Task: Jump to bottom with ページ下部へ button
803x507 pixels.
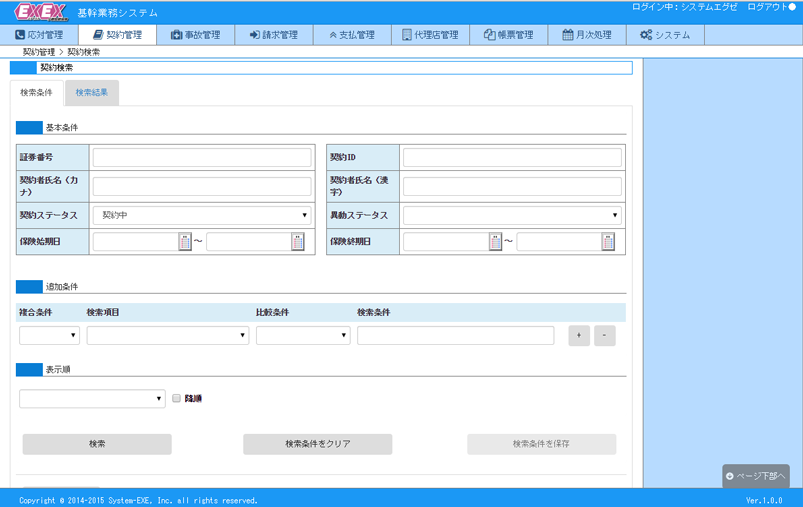Action: [756, 476]
